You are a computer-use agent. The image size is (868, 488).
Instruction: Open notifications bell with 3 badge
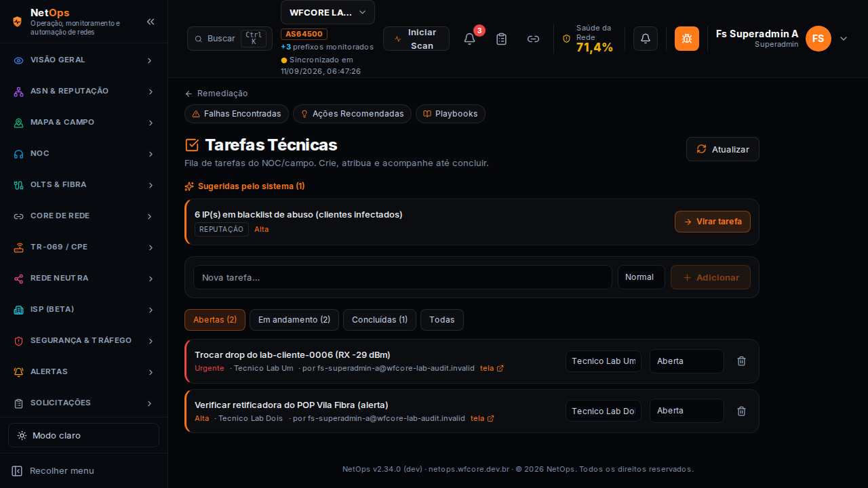pos(469,39)
